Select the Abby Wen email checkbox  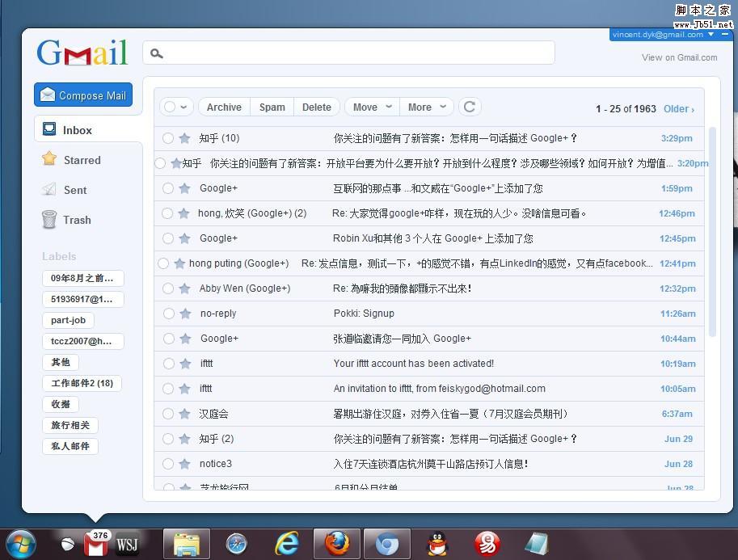point(168,288)
